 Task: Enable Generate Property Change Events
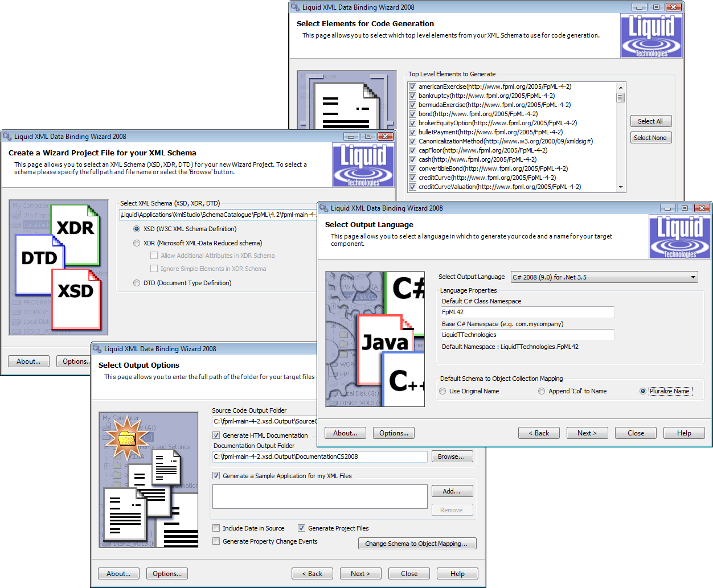tap(216, 541)
